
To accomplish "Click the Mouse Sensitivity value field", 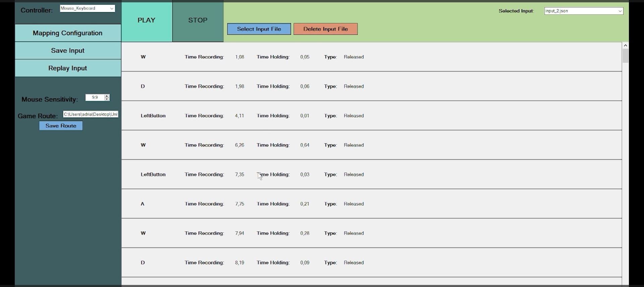I will click(95, 97).
